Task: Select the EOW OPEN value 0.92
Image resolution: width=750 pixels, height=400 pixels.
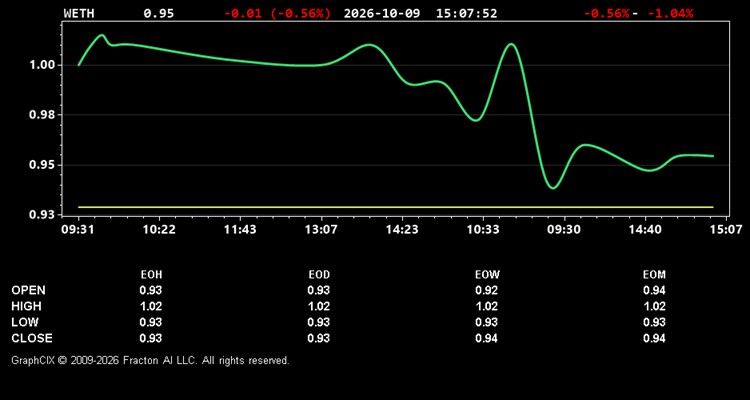Action: [x=486, y=290]
